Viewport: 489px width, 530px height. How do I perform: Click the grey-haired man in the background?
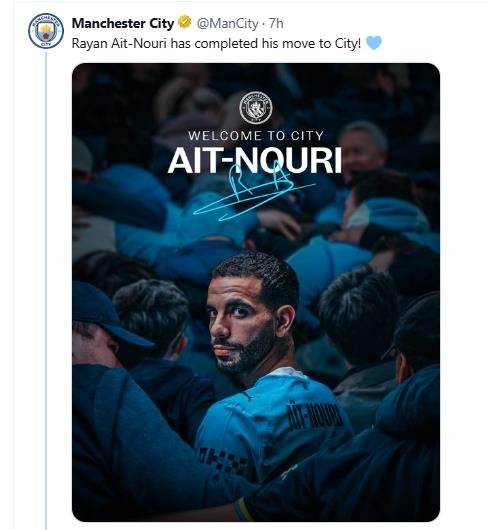(363, 149)
